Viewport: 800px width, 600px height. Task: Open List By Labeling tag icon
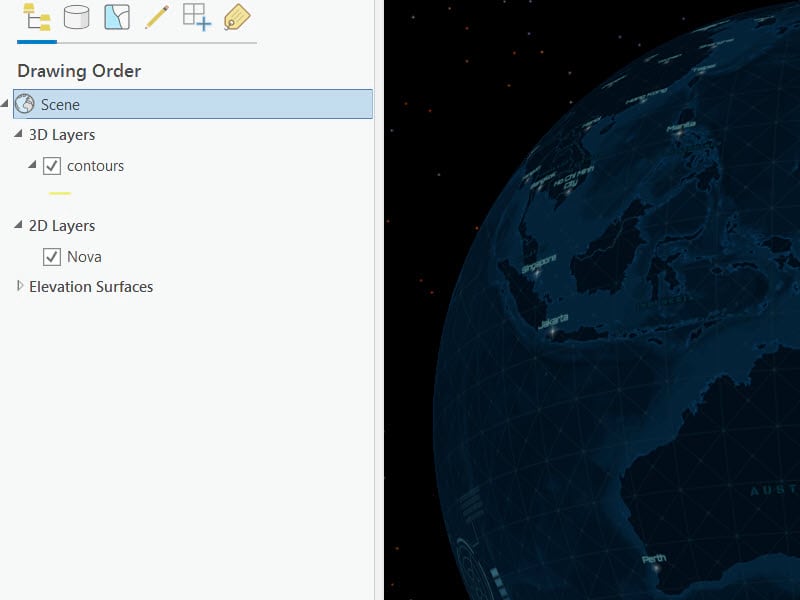pyautogui.click(x=237, y=17)
